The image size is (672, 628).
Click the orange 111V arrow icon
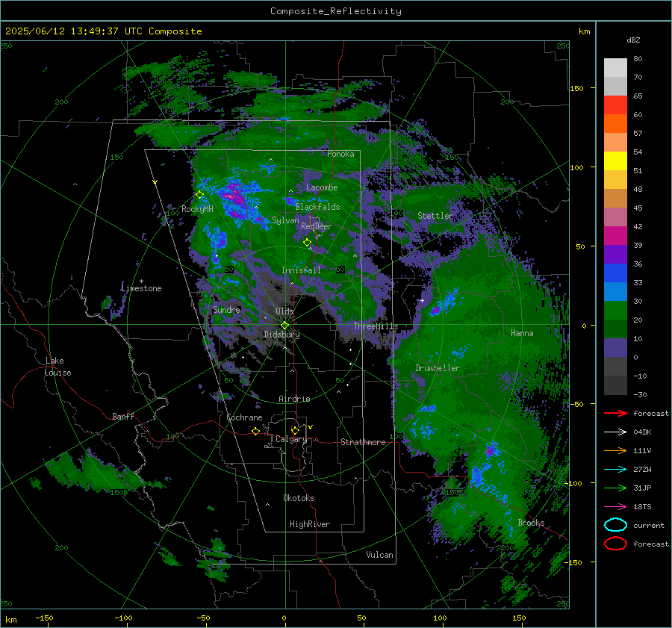[615, 450]
